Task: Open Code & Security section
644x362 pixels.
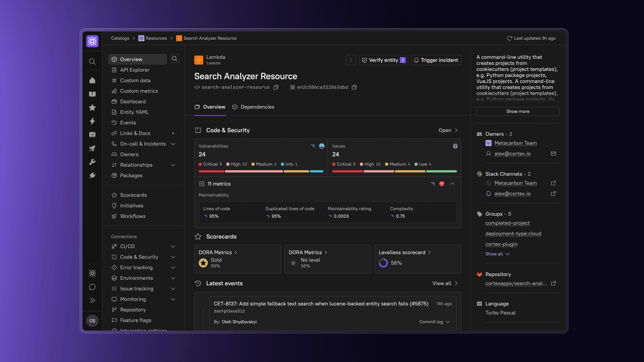Action: pyautogui.click(x=448, y=130)
